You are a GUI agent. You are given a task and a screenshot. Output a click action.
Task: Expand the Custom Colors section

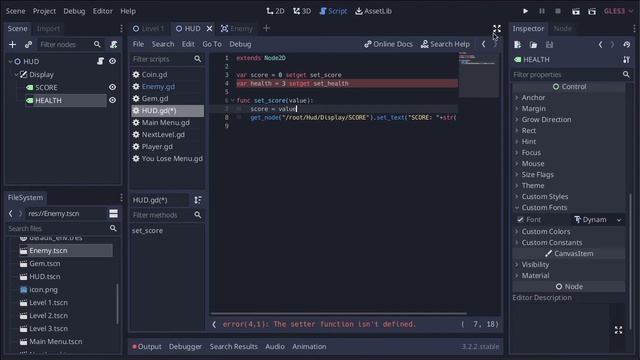[546, 231]
